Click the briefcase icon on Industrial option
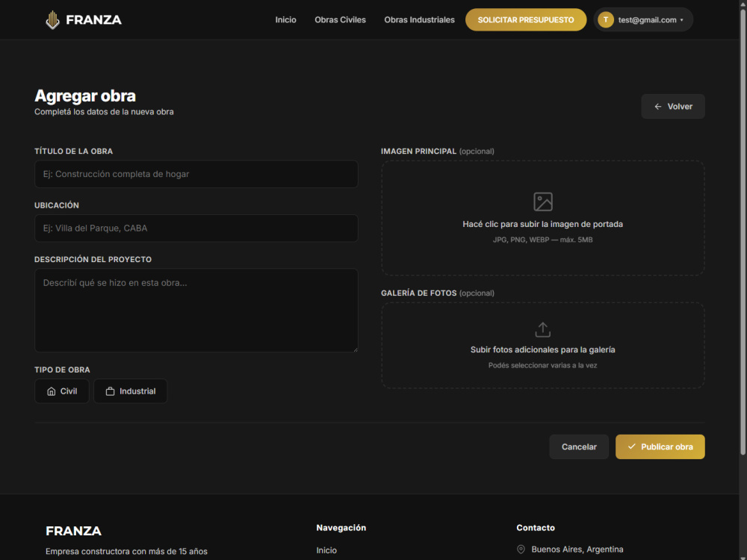 tap(110, 391)
